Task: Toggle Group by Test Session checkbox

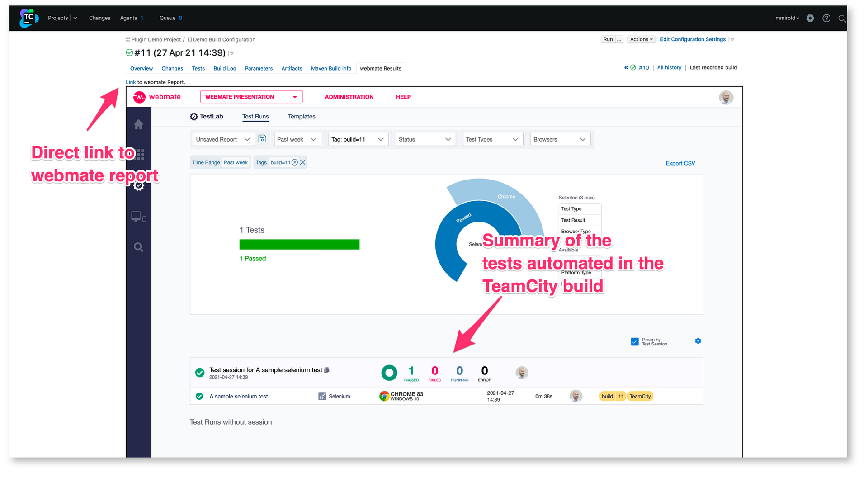Action: point(635,341)
